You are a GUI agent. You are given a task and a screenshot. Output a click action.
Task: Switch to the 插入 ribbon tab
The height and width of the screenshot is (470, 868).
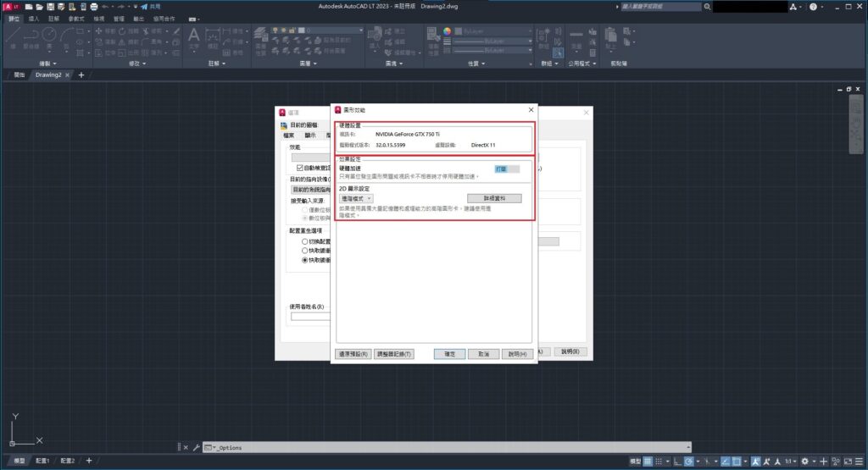[34, 17]
